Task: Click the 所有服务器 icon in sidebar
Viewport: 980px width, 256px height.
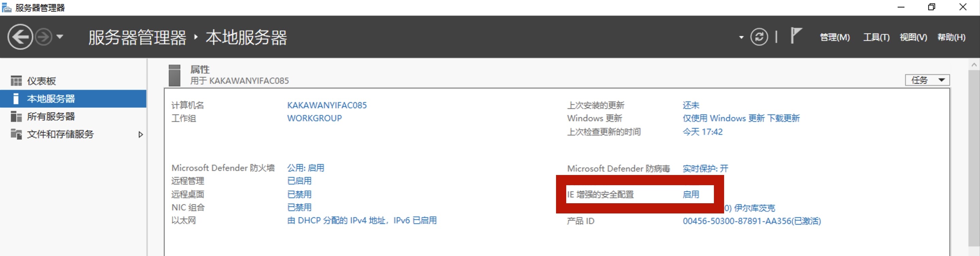Action: [16, 116]
